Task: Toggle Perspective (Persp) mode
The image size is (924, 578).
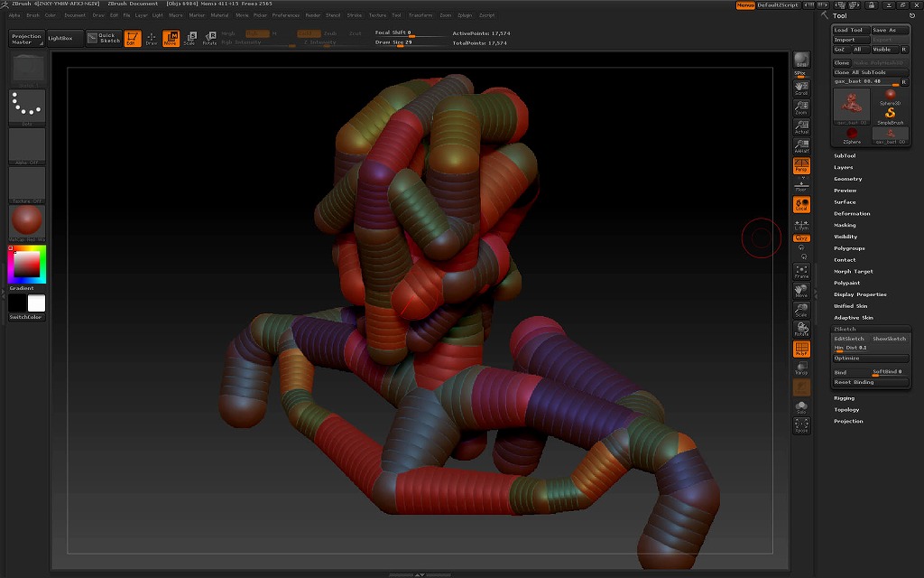Action: [800, 165]
